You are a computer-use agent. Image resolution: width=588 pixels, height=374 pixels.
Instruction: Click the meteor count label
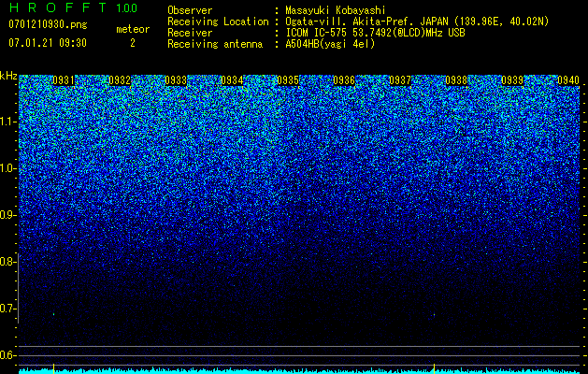click(133, 29)
